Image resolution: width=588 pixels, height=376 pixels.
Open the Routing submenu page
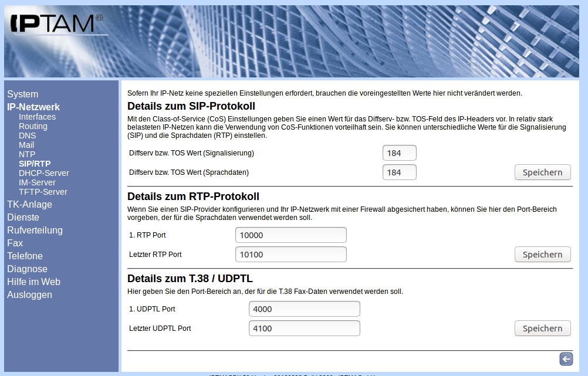pyautogui.click(x=33, y=126)
